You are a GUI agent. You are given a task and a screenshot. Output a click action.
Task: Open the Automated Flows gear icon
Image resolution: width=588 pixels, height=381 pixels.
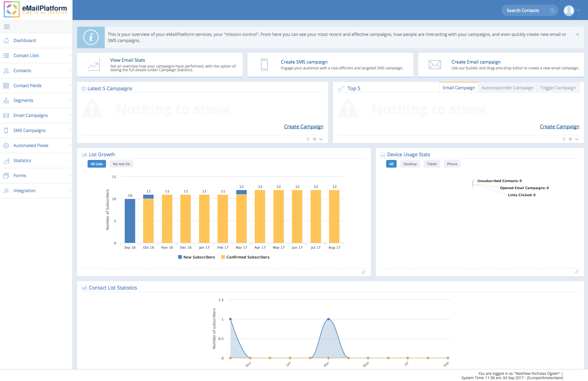(6, 145)
